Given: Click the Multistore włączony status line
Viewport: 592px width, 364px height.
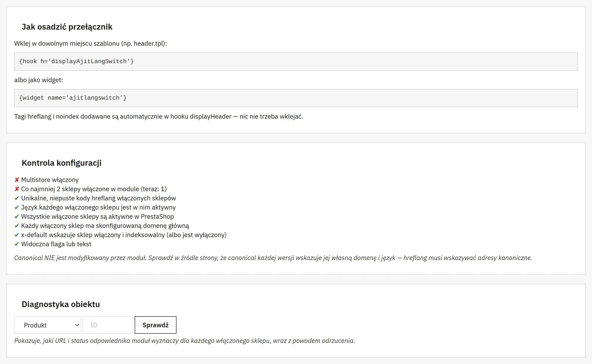Looking at the screenshot, I should click(x=47, y=180).
